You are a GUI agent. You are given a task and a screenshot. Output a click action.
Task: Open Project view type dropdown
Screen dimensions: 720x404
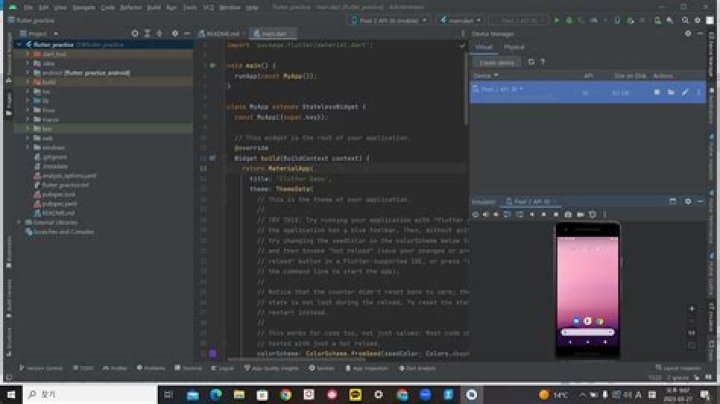point(39,34)
